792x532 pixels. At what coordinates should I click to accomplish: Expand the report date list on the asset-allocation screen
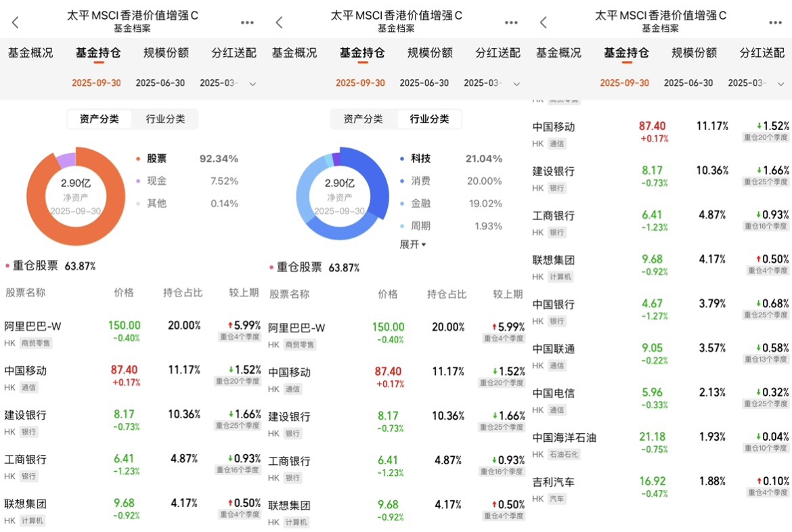tap(252, 84)
